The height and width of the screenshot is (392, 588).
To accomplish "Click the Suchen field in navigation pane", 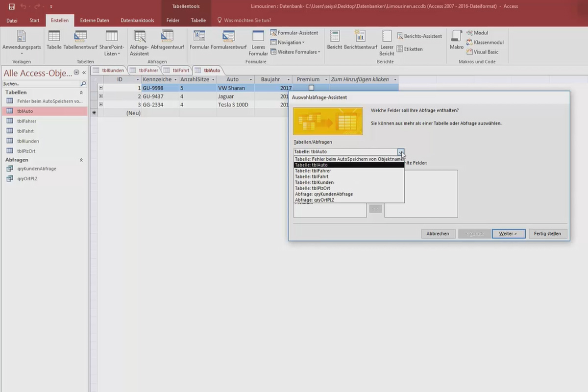I will 40,84.
